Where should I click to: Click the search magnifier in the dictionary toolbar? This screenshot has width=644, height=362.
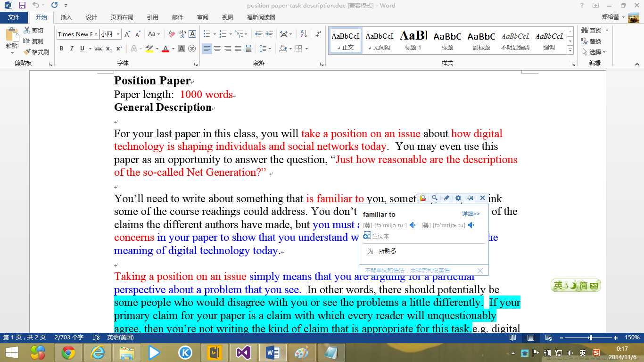435,198
